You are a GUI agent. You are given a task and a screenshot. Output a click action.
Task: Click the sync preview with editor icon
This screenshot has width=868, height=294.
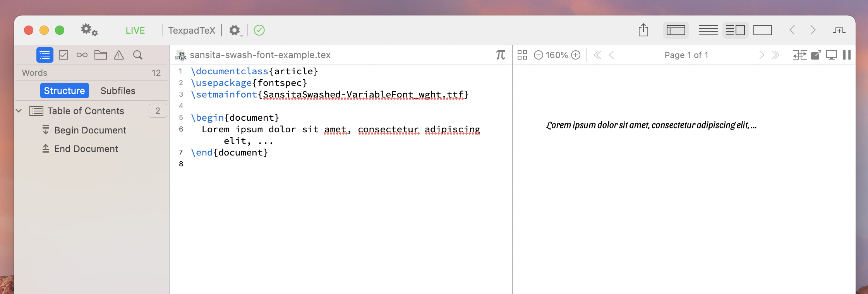[799, 55]
